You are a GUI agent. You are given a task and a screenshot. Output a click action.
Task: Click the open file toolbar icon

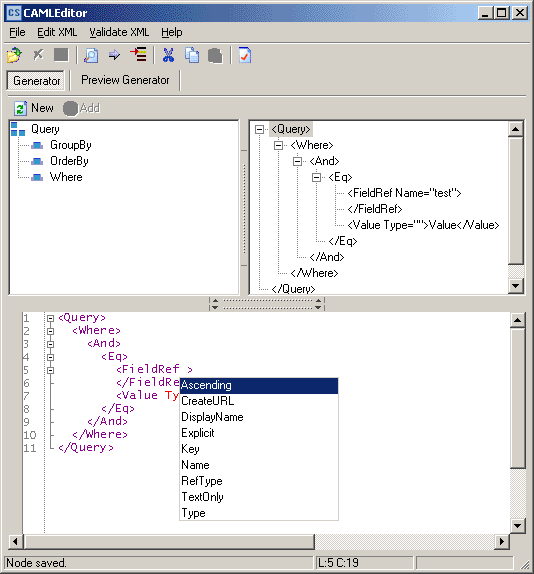15,55
